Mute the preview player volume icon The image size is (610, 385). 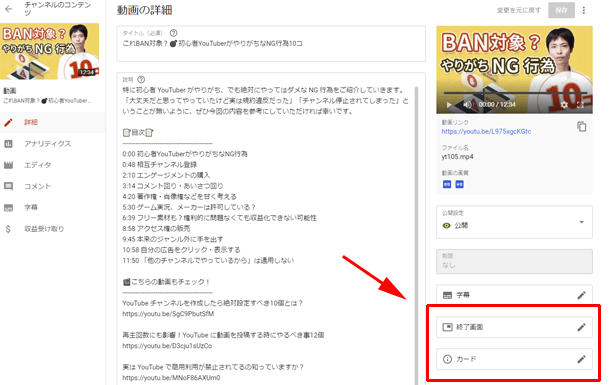[467, 105]
